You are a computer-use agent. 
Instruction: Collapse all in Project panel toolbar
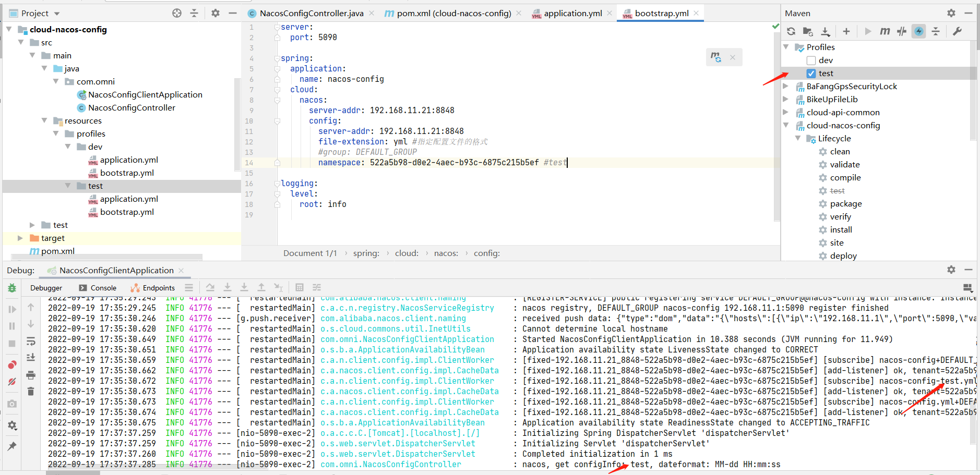pos(194,13)
